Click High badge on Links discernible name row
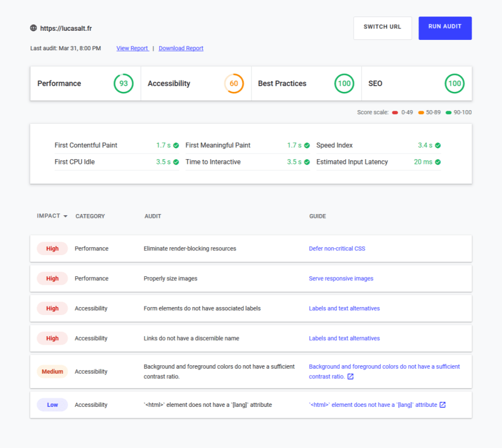This screenshot has height=448, width=502. click(x=52, y=338)
